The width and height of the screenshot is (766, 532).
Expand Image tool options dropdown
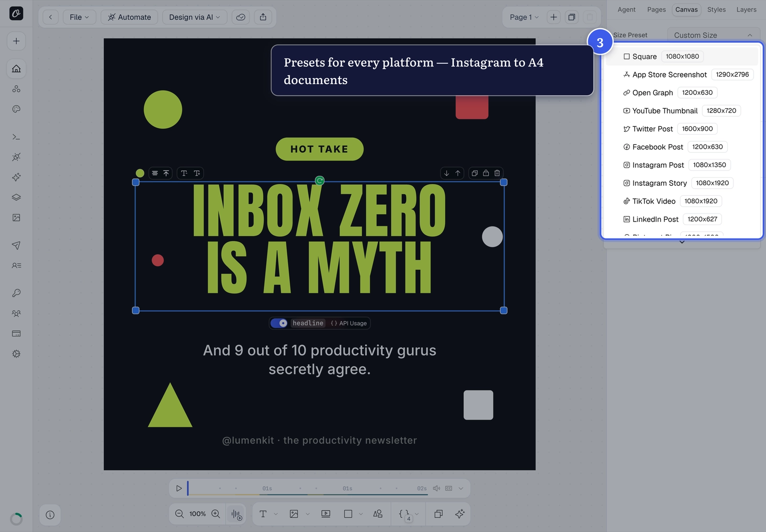coord(307,514)
